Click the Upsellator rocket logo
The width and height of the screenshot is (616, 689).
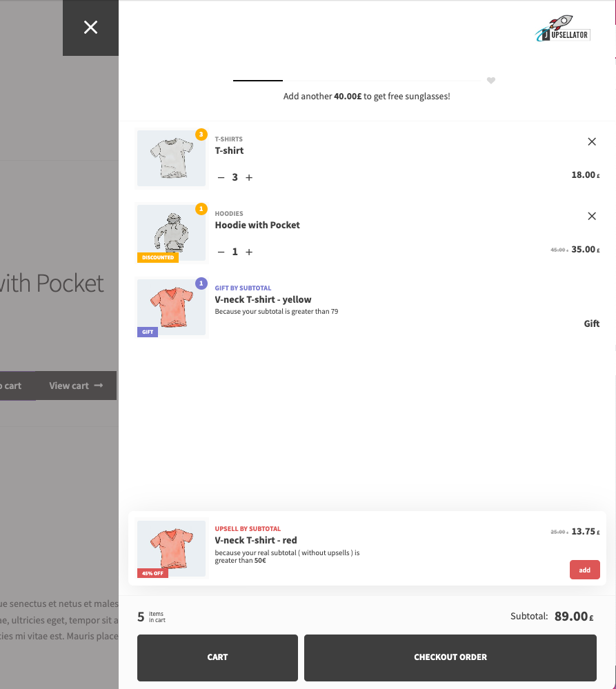point(563,30)
